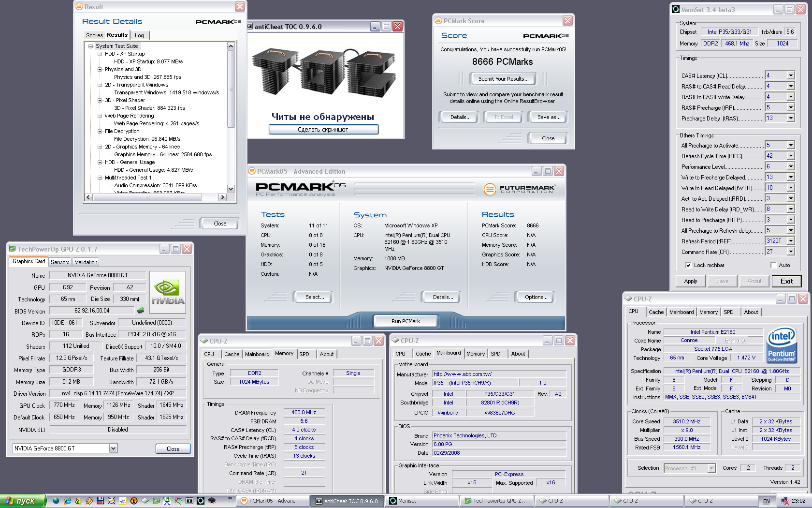This screenshot has height=508, width=812.
Task: Switch to Memset from the taskbar
Action: 422,501
